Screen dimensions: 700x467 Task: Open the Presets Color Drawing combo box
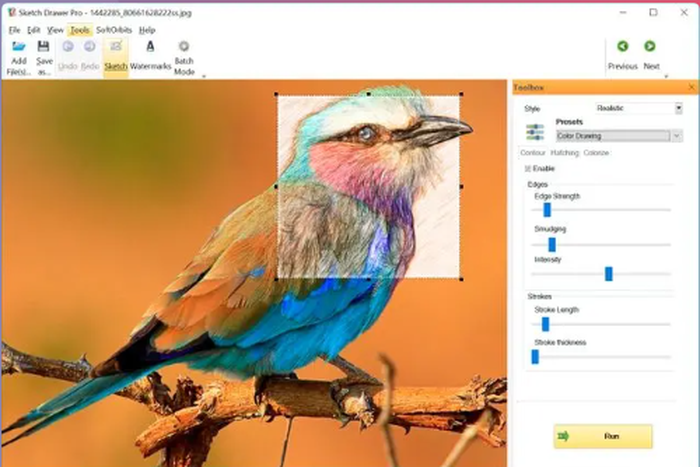tap(676, 136)
